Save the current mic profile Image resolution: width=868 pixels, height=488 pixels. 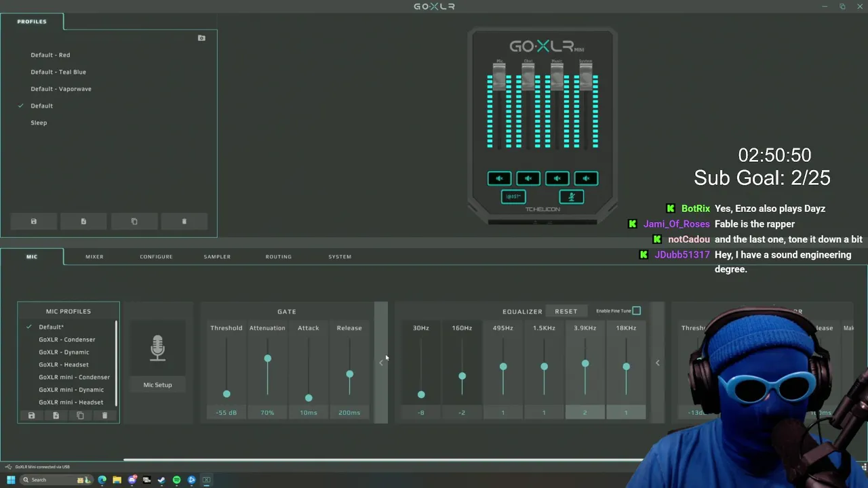click(31, 415)
